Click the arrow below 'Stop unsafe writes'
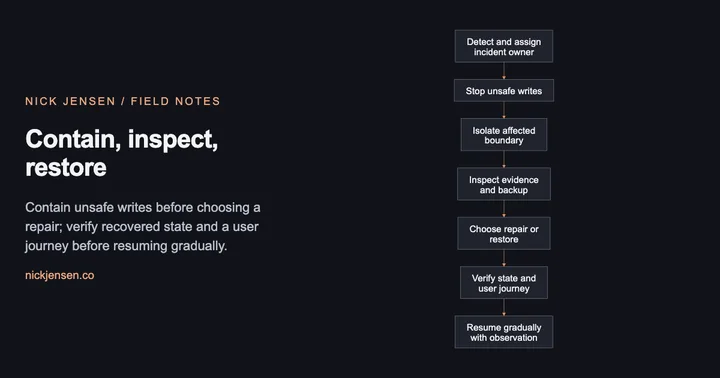Viewport: 720px width, 378px height. point(504,110)
